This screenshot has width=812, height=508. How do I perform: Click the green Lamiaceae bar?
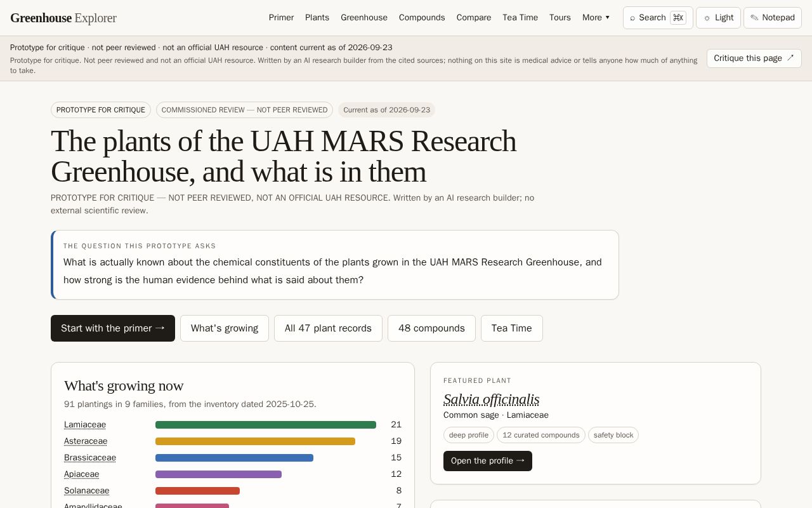pyautogui.click(x=266, y=425)
